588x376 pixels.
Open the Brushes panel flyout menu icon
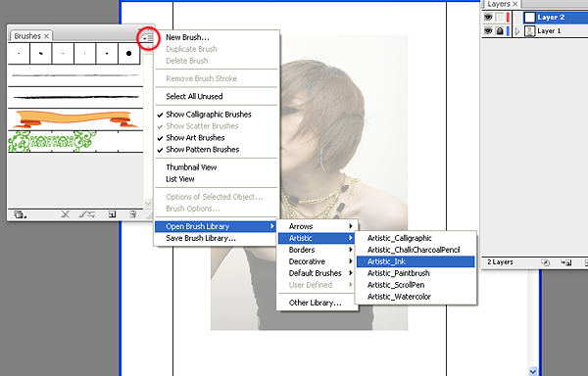click(x=148, y=38)
